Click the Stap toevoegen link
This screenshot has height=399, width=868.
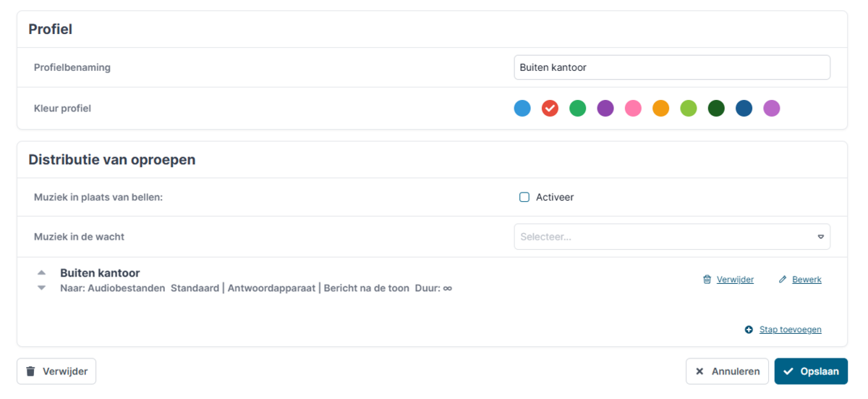[x=790, y=329]
